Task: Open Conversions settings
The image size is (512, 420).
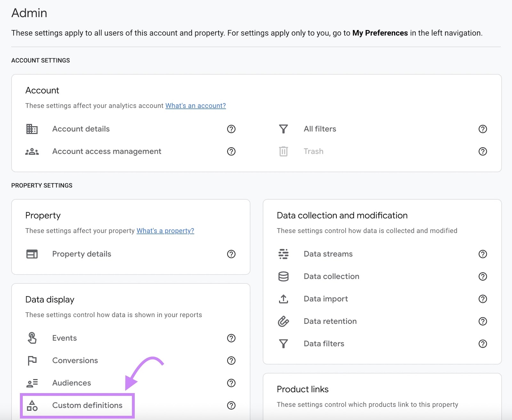Action: 75,360
